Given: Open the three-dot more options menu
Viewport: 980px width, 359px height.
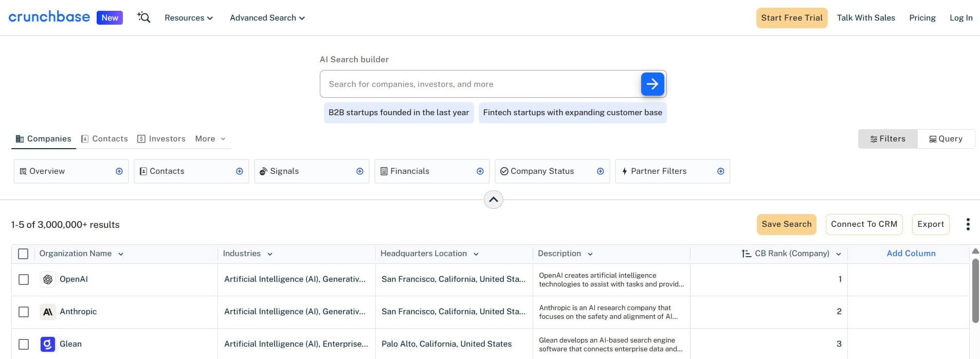Looking at the screenshot, I should 968,224.
